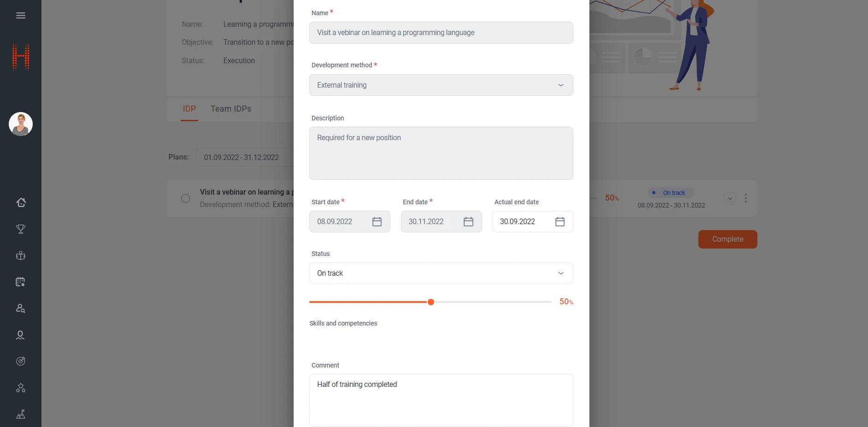Expand the task row chevron arrow

coord(730,199)
